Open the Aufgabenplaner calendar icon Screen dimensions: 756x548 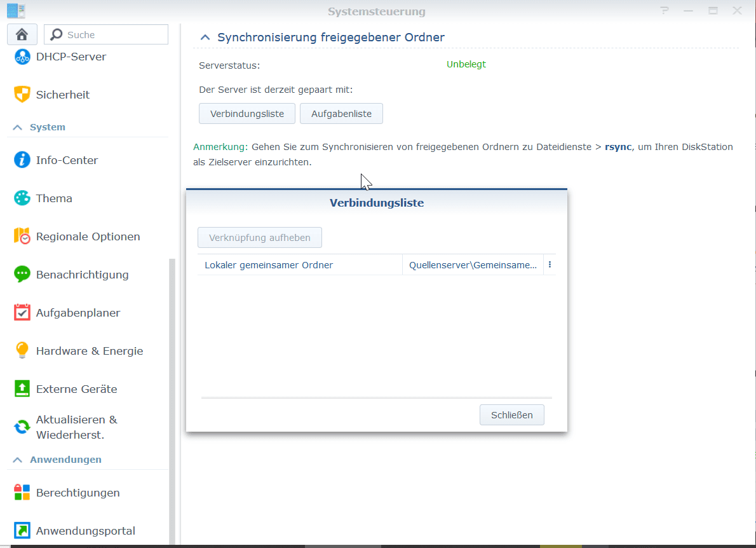click(22, 313)
